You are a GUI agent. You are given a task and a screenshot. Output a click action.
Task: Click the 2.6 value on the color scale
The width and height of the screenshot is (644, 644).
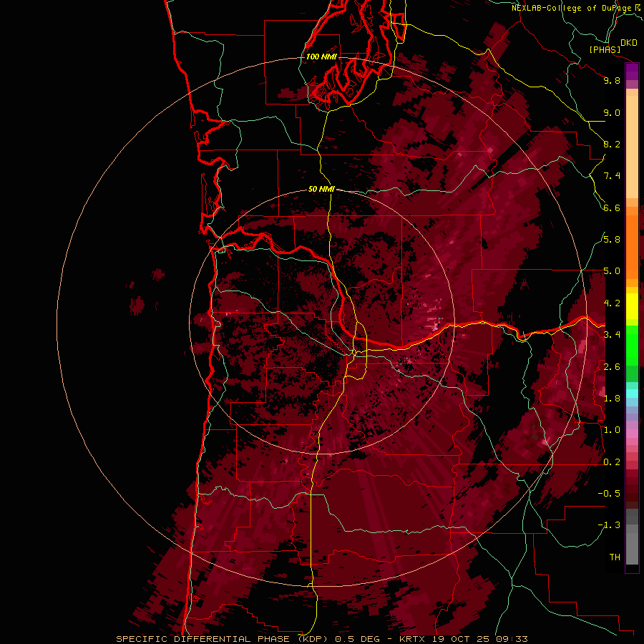coord(612,366)
